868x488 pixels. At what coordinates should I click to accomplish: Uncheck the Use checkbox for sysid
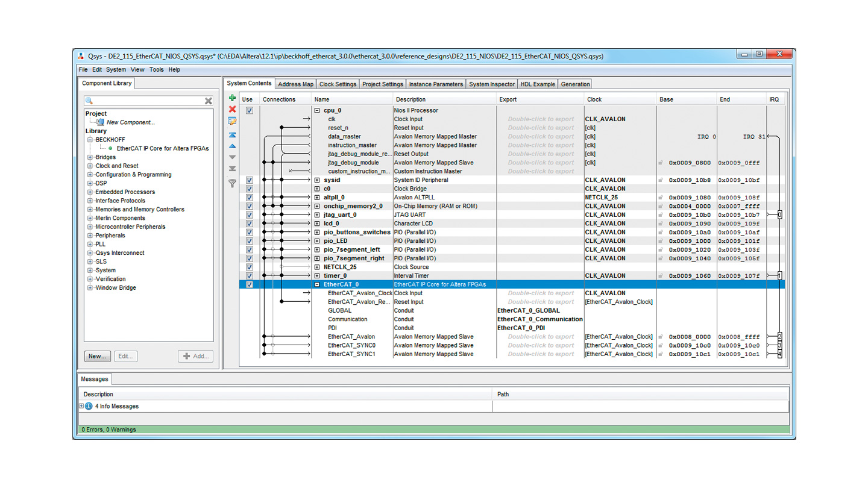tap(250, 180)
